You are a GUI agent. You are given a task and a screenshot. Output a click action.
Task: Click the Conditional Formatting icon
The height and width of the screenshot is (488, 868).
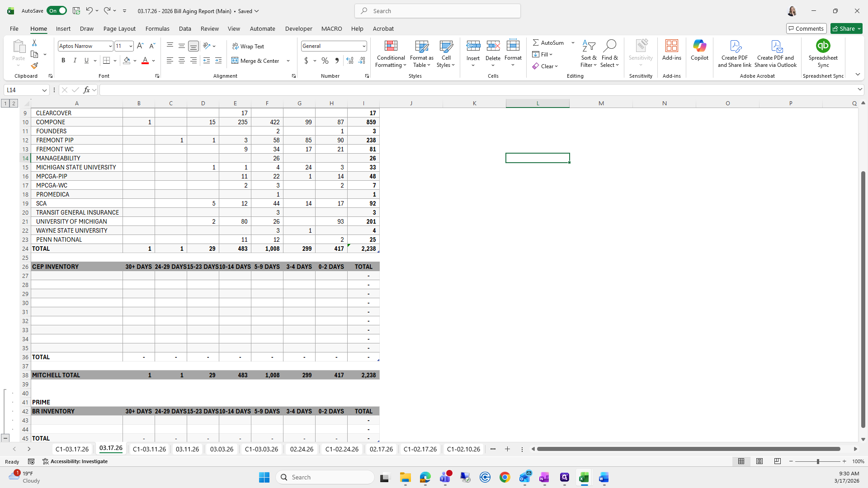click(x=391, y=46)
